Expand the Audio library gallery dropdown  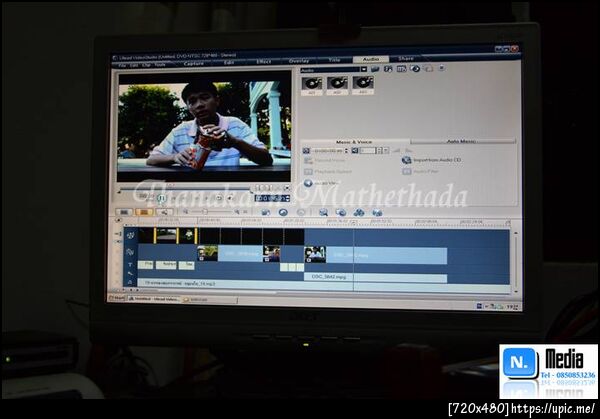(364, 69)
